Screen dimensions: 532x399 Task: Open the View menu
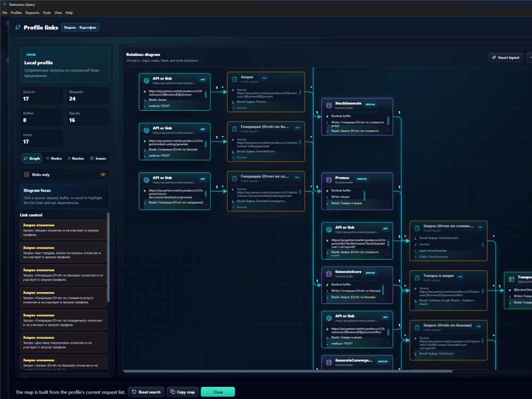click(x=58, y=13)
